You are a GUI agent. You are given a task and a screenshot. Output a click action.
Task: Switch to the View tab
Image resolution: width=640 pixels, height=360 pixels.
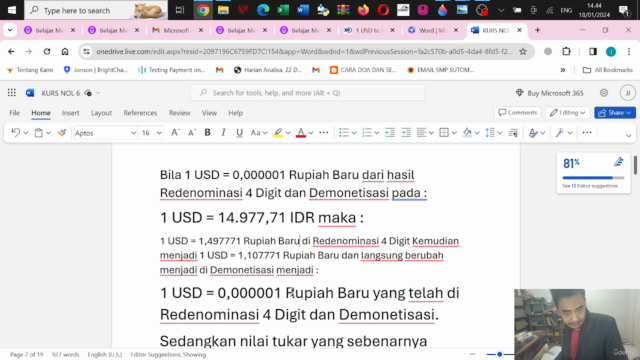[209, 113]
